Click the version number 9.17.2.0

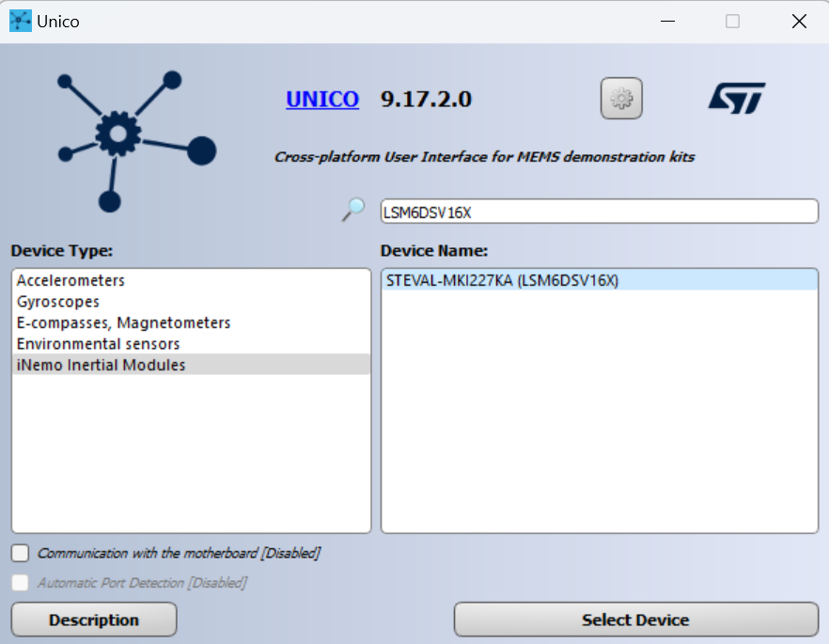coord(426,100)
